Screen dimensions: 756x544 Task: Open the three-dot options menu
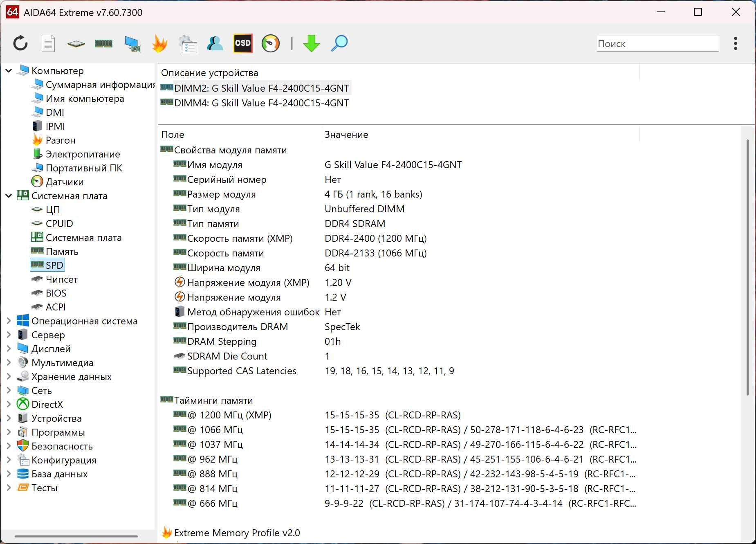point(736,43)
